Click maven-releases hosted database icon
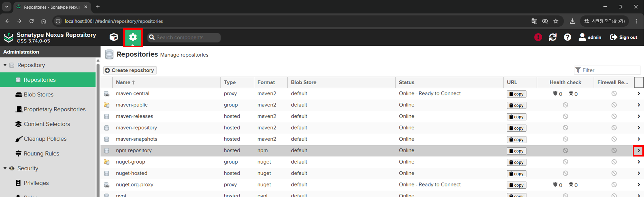The width and height of the screenshot is (644, 197). [x=107, y=116]
